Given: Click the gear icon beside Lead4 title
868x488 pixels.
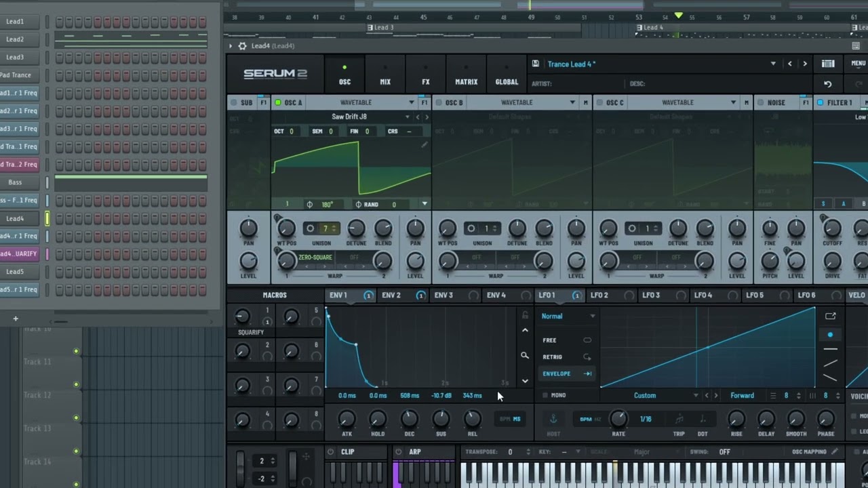Looking at the screenshot, I should point(242,46).
